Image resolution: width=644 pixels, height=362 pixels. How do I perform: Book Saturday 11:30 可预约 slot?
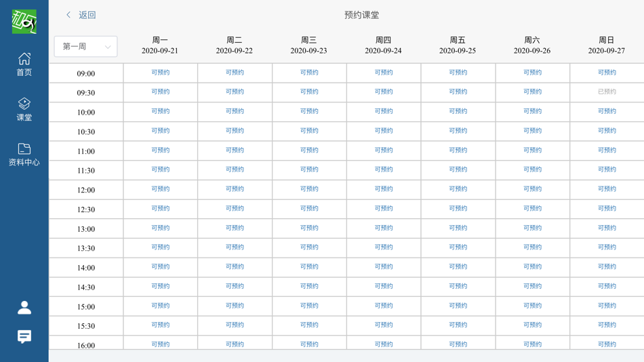[x=532, y=169]
